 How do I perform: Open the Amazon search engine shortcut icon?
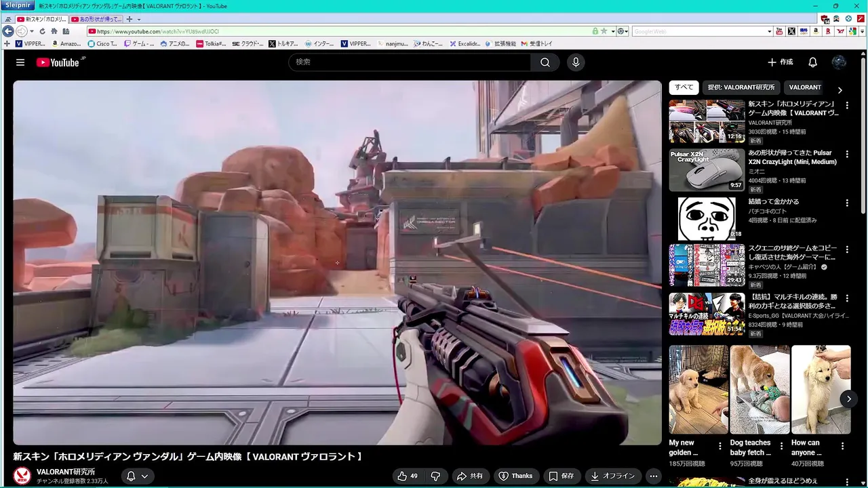coord(816,31)
